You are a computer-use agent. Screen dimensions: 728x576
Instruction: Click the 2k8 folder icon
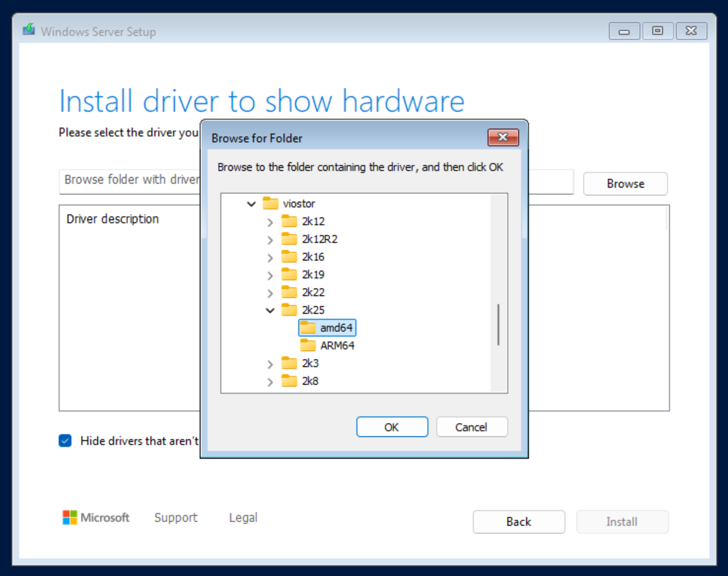tap(289, 381)
